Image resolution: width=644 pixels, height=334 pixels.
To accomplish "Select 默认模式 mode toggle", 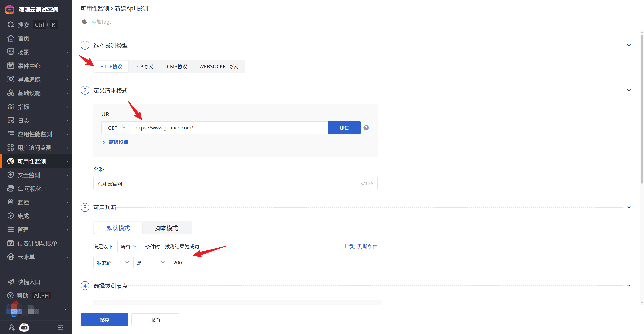I will pos(118,228).
